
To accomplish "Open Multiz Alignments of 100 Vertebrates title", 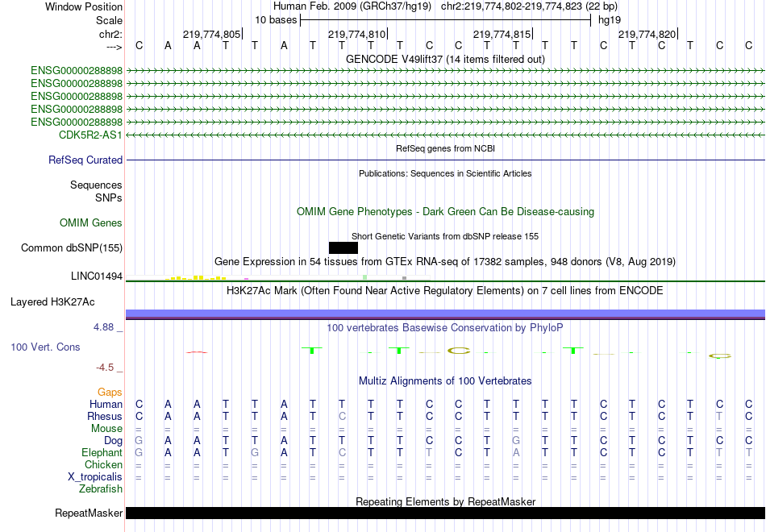I will click(x=445, y=381).
